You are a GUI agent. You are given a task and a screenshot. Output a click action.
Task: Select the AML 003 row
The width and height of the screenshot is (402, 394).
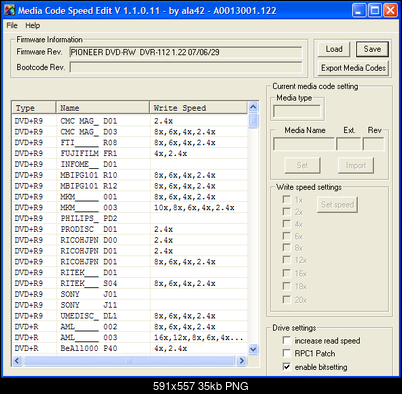tap(130, 338)
